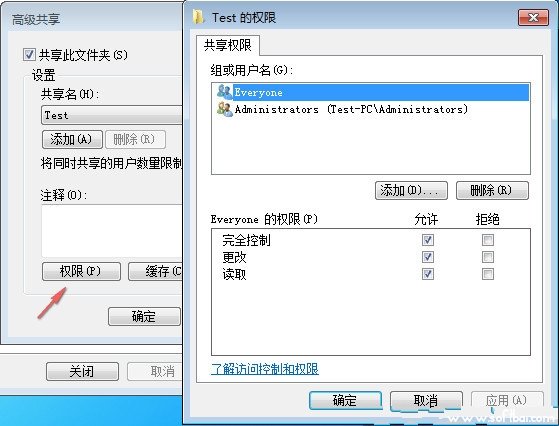Click the 应用(A) button

coord(507,400)
